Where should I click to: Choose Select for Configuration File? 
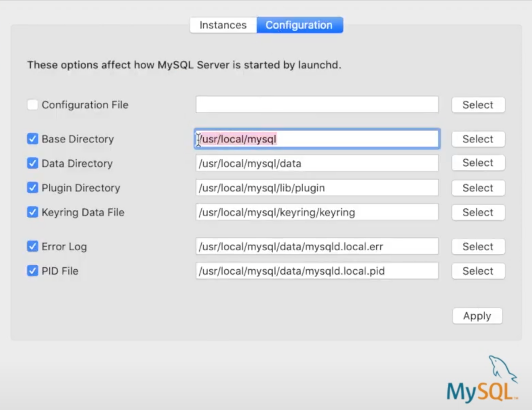pos(478,105)
